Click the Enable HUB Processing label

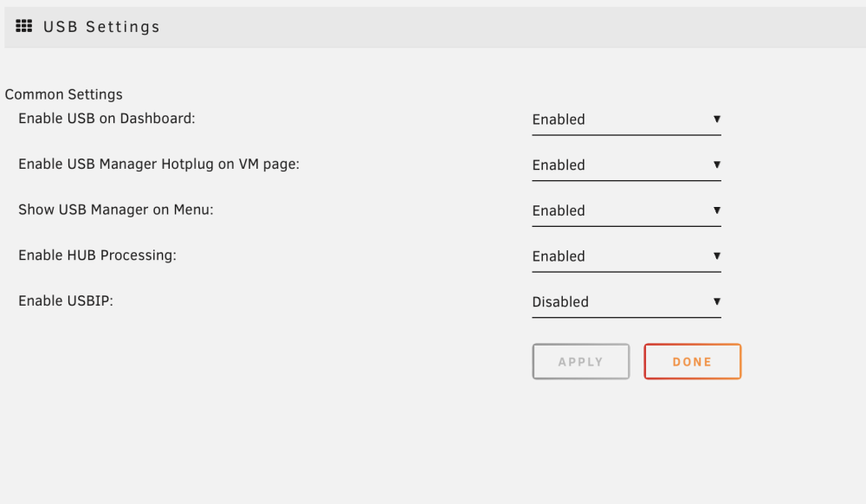(x=97, y=255)
